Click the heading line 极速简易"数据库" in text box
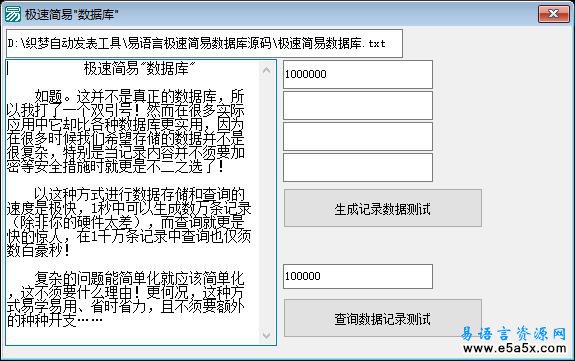575x361 pixels. click(140, 68)
